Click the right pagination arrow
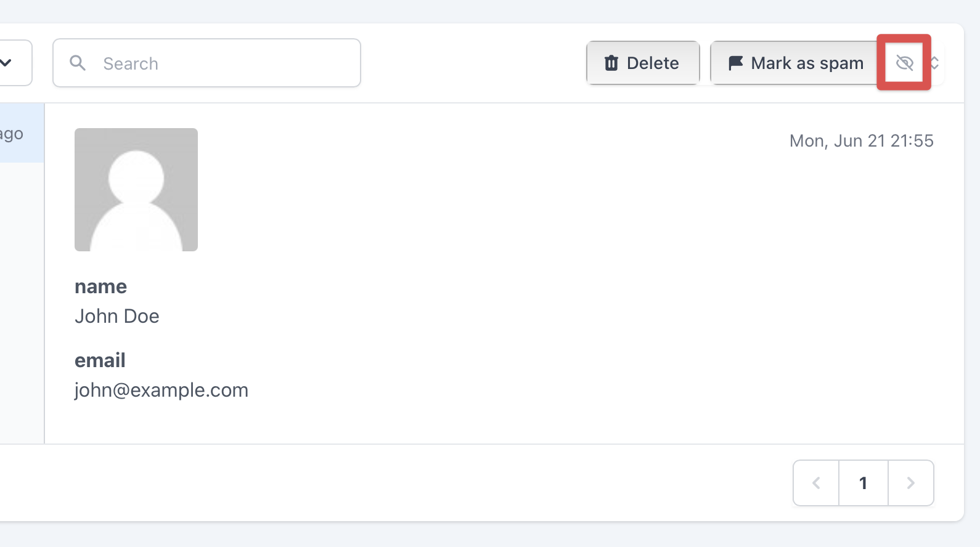The width and height of the screenshot is (980, 547). (x=910, y=483)
